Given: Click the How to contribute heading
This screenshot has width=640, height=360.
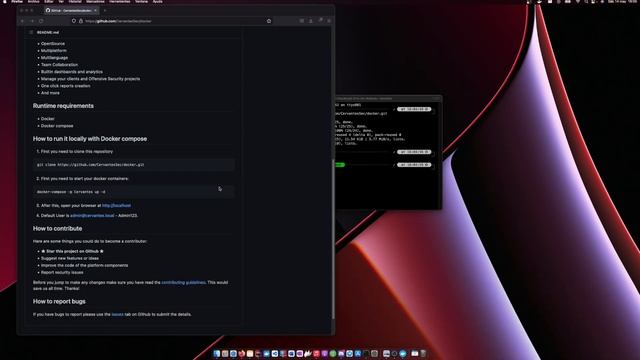Looking at the screenshot, I should click(58, 229).
